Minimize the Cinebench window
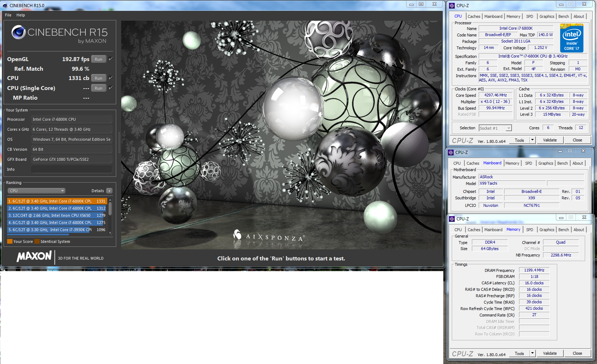597x364 pixels. click(x=411, y=4)
